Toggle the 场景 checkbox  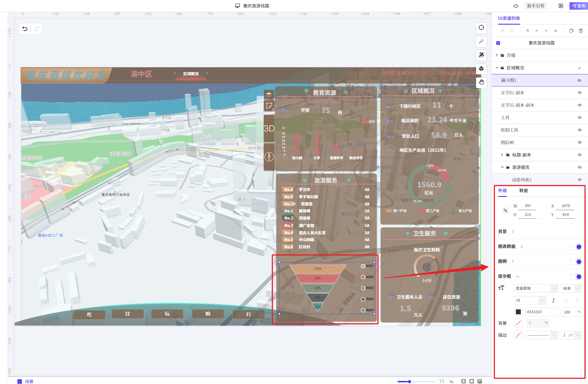(x=20, y=382)
